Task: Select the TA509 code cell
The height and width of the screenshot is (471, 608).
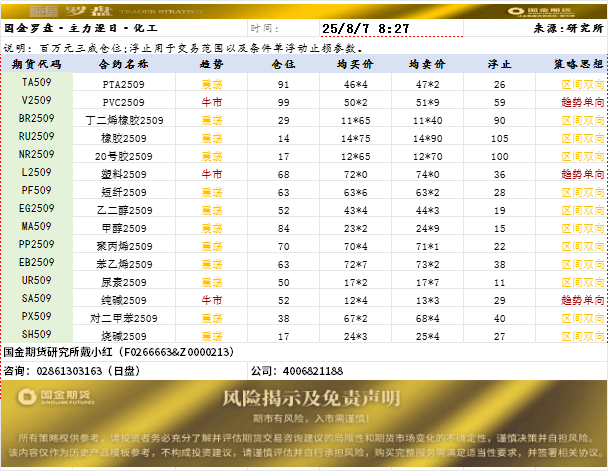Action: (x=36, y=82)
